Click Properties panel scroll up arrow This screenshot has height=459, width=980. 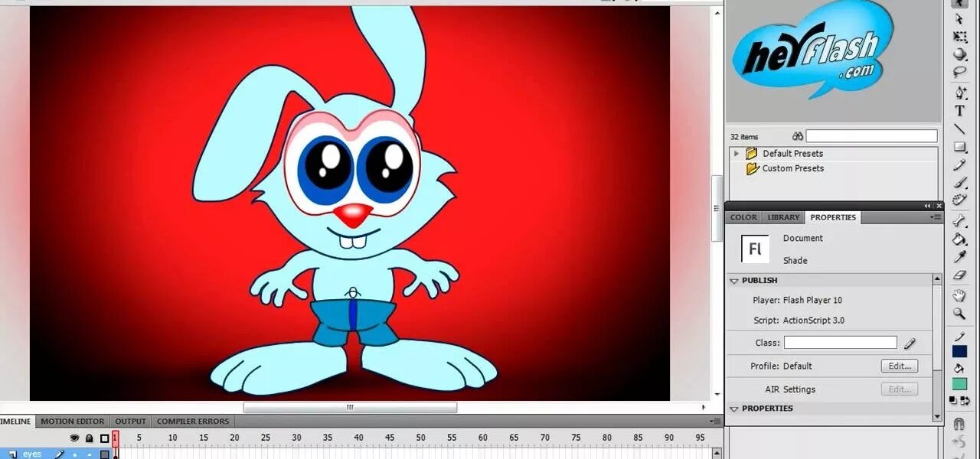(938, 280)
